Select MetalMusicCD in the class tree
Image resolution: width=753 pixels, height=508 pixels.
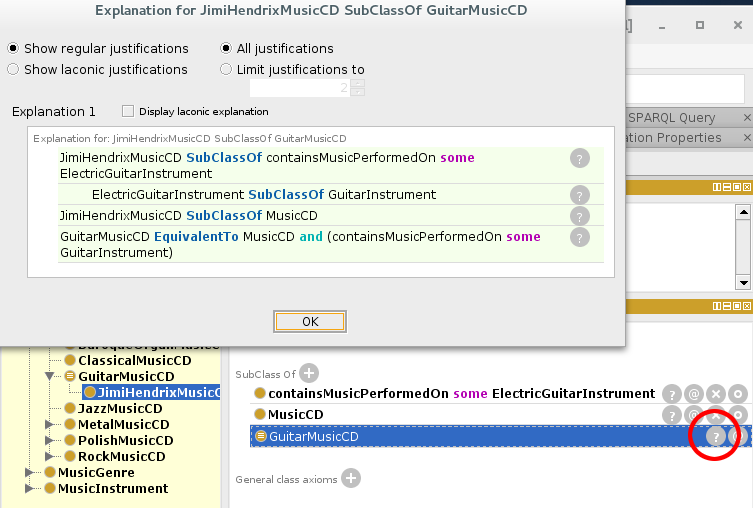tap(123, 424)
